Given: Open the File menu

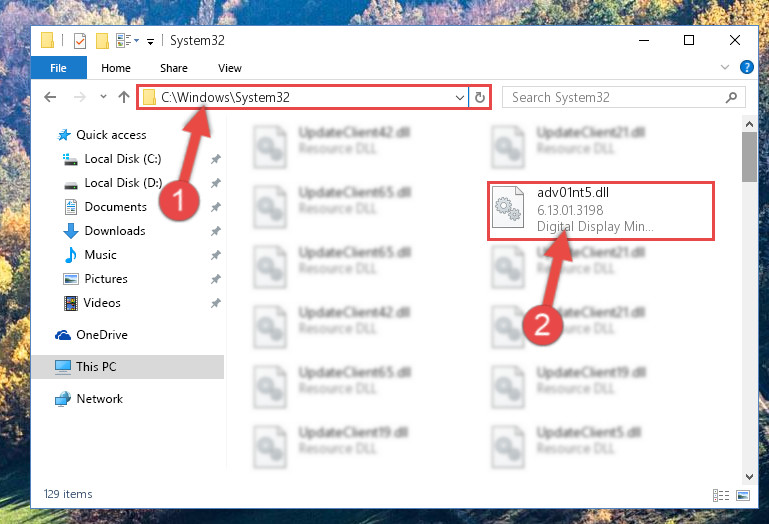Looking at the screenshot, I should coord(58,68).
